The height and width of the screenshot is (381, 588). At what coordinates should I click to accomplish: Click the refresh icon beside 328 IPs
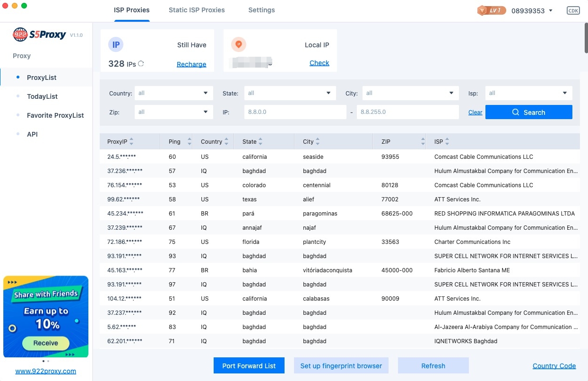[141, 64]
